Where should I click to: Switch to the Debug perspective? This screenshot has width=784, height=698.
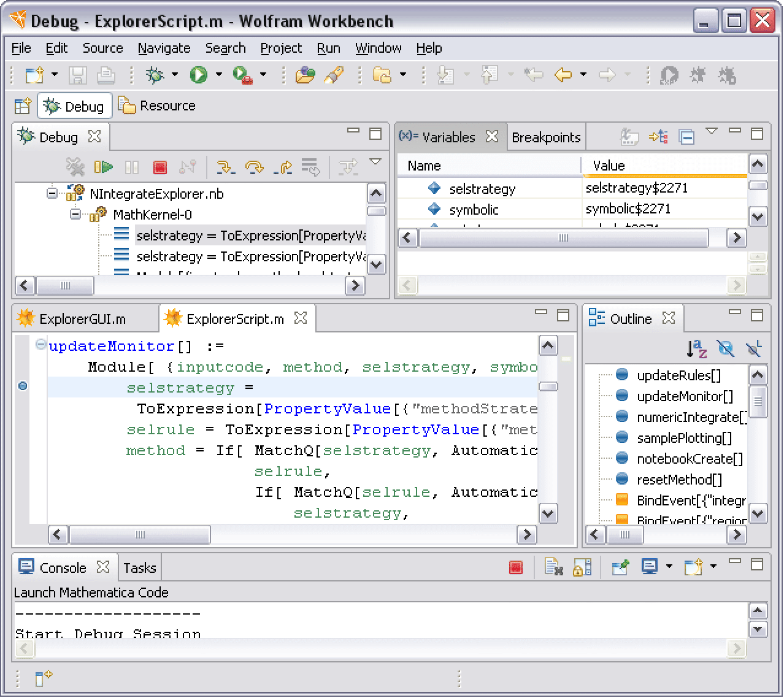(75, 106)
